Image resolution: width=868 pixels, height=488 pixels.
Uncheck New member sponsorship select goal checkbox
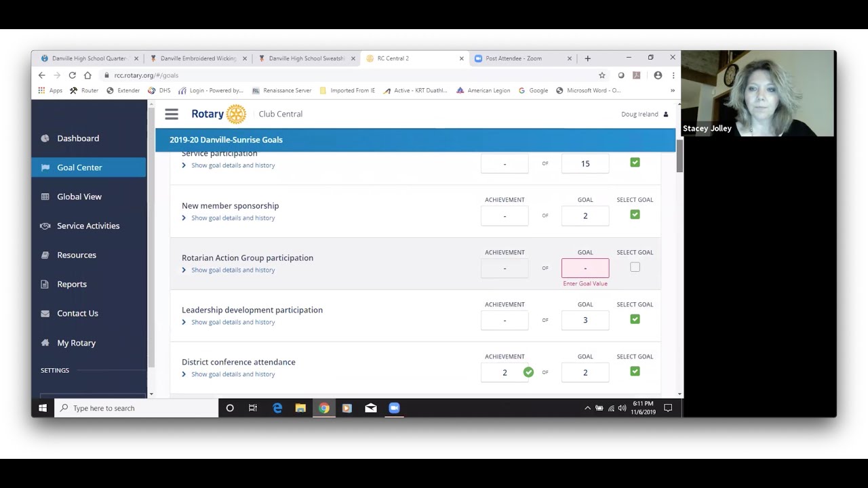tap(635, 215)
